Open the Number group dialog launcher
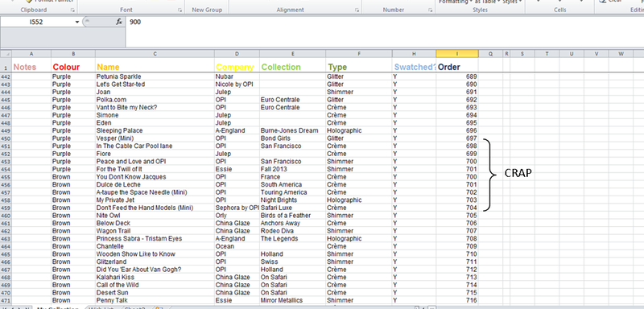The width and height of the screenshot is (644, 309). [431, 10]
